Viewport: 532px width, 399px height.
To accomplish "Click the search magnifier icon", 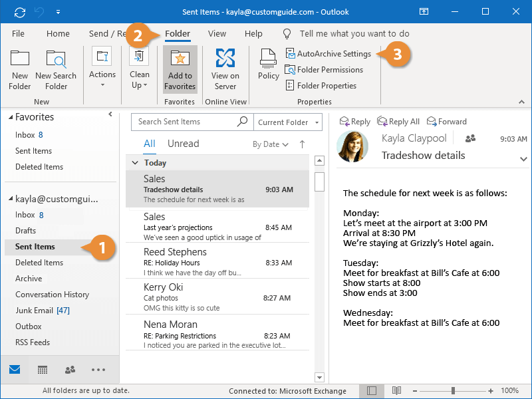I will pos(242,122).
